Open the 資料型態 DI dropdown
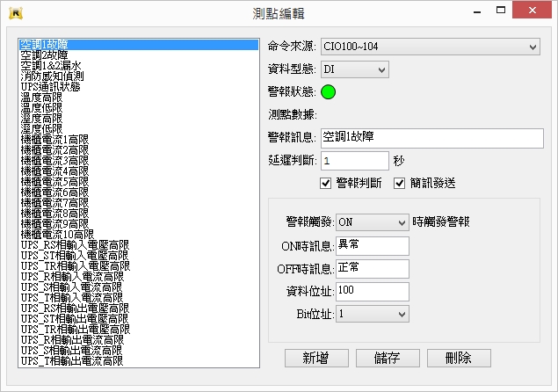558x392 pixels. pyautogui.click(x=355, y=69)
